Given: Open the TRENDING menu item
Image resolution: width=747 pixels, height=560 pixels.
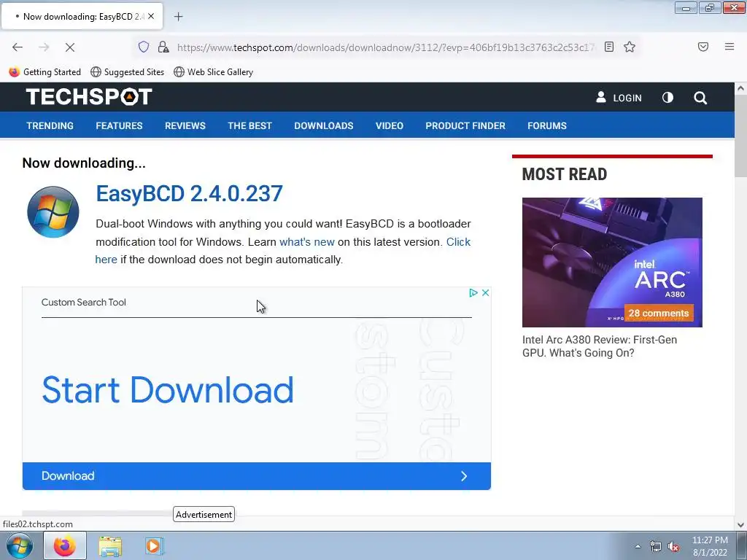Looking at the screenshot, I should [x=50, y=125].
